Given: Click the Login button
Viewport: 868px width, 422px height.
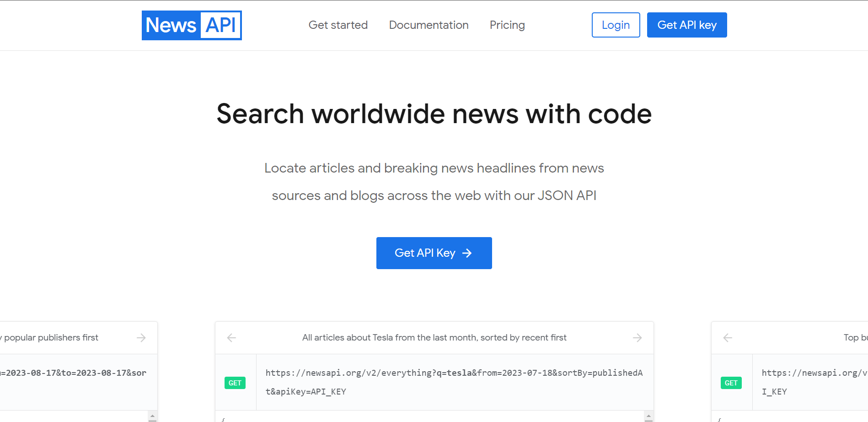Looking at the screenshot, I should (616, 25).
